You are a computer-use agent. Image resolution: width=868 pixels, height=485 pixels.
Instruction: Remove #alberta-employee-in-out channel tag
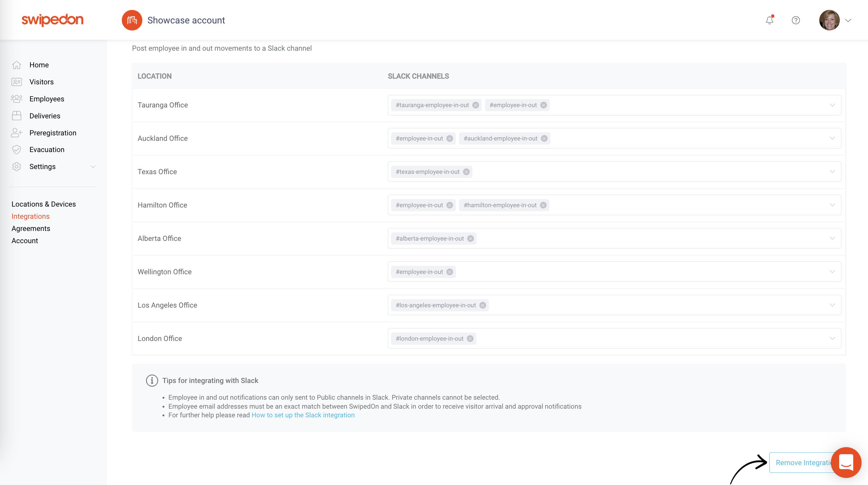[471, 239]
